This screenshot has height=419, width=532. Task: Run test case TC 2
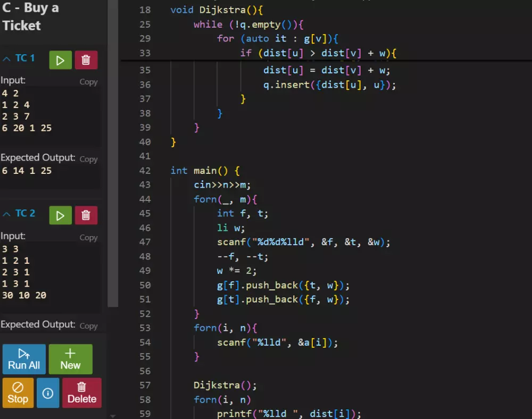click(60, 215)
